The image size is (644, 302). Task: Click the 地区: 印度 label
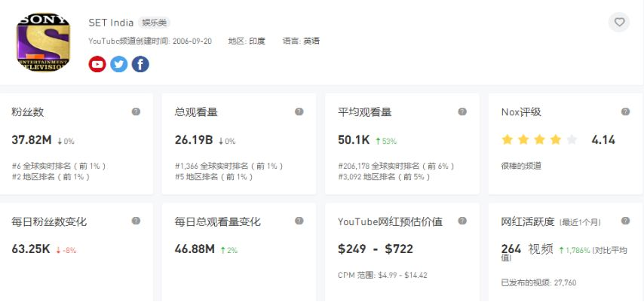[x=247, y=41]
